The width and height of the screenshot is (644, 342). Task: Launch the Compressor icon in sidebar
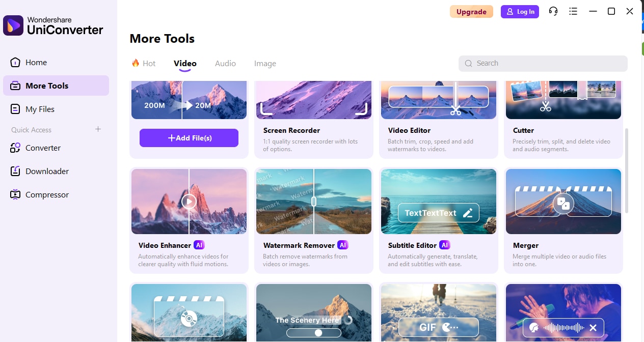pyautogui.click(x=15, y=194)
